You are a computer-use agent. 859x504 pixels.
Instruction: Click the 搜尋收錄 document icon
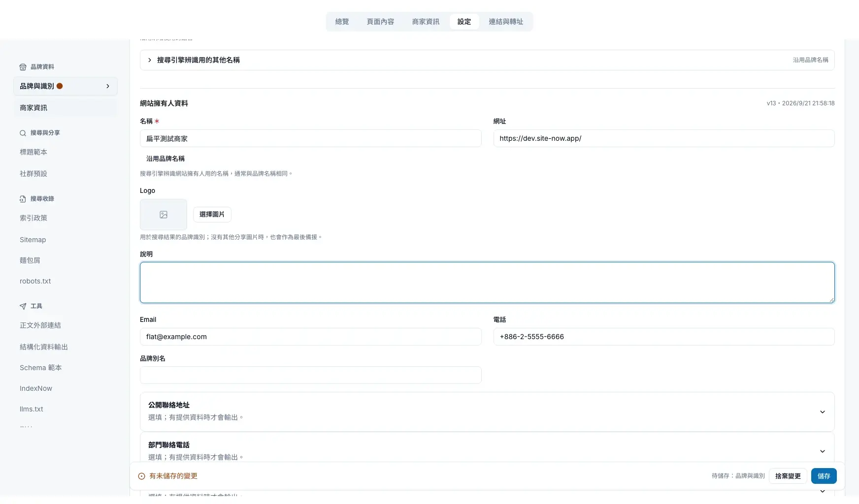click(x=23, y=199)
